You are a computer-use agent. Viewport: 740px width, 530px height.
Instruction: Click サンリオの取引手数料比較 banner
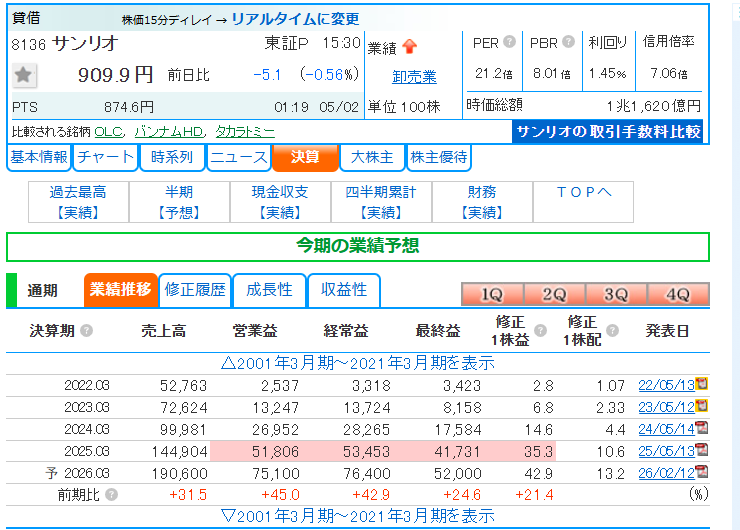[608, 132]
